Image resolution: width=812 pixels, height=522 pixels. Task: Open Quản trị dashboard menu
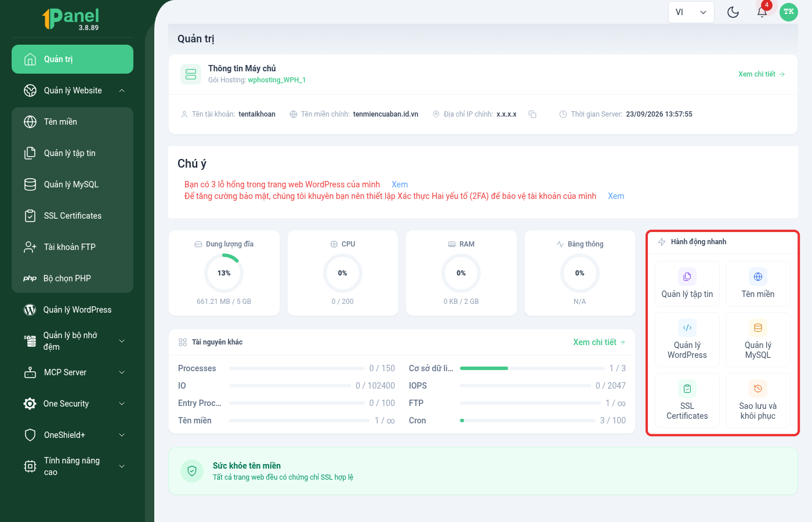(72, 59)
